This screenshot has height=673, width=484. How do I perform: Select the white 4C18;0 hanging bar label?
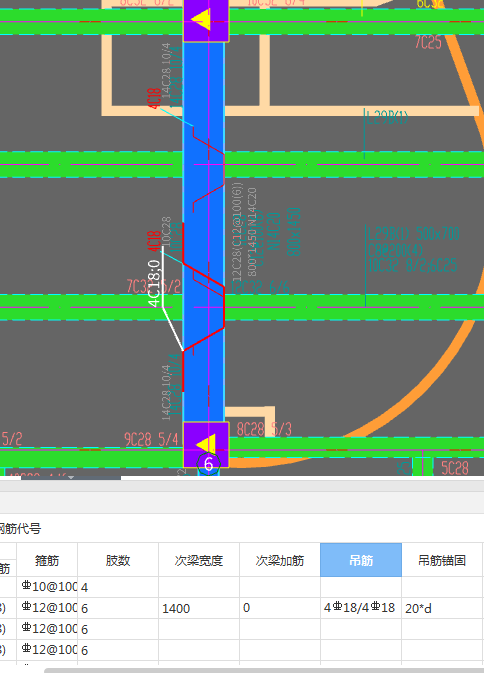click(154, 283)
